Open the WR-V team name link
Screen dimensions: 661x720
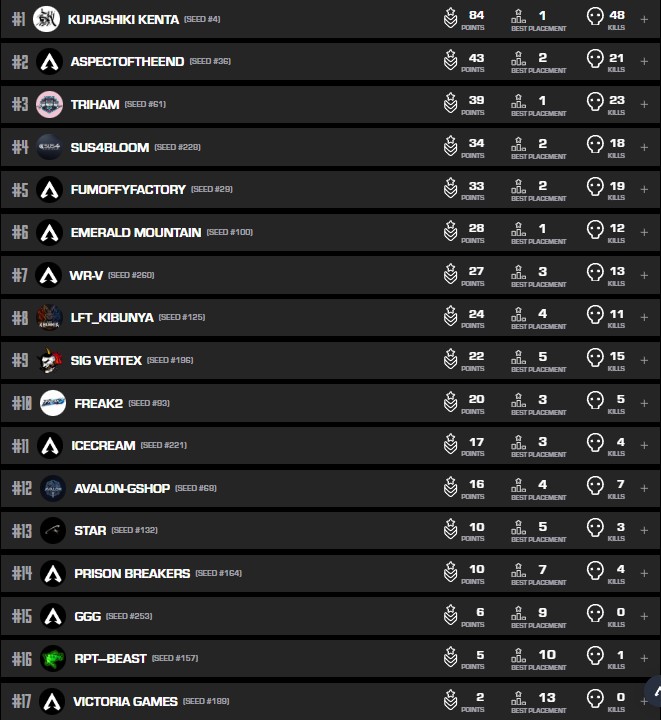84,275
